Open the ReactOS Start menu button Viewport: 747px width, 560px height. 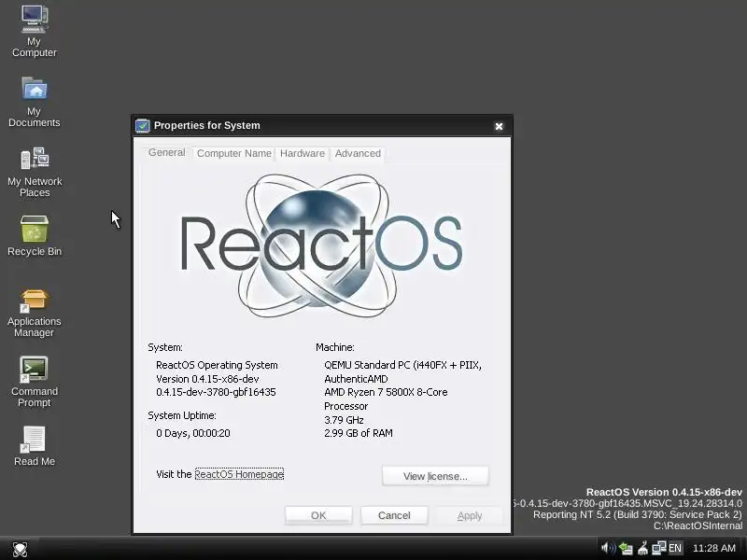(20, 549)
